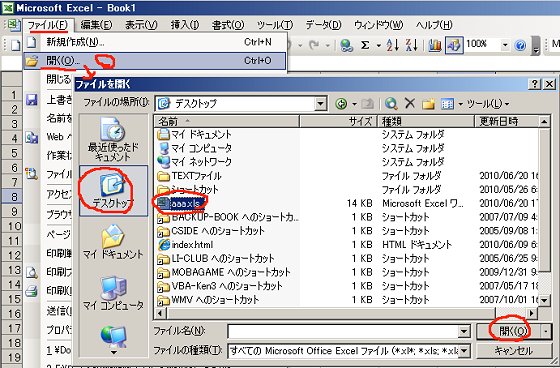The image size is (560, 368).
Task: Open the 挿入(I) menu
Action: (x=185, y=25)
